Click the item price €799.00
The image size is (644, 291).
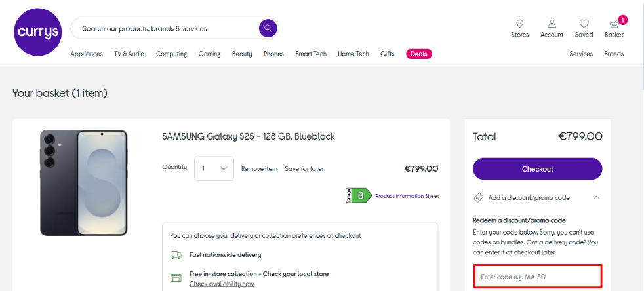[x=421, y=168]
